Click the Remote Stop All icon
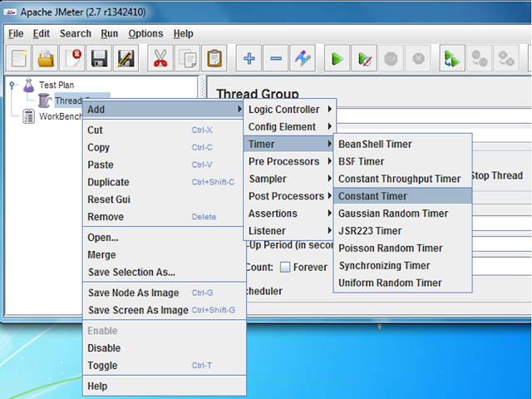This screenshot has height=399, width=532. [x=479, y=58]
